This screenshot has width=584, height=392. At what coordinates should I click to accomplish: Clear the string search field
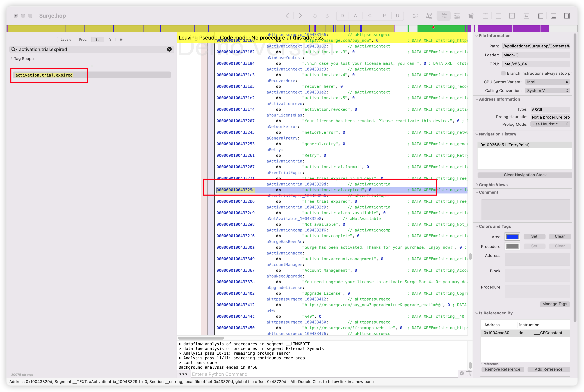169,49
